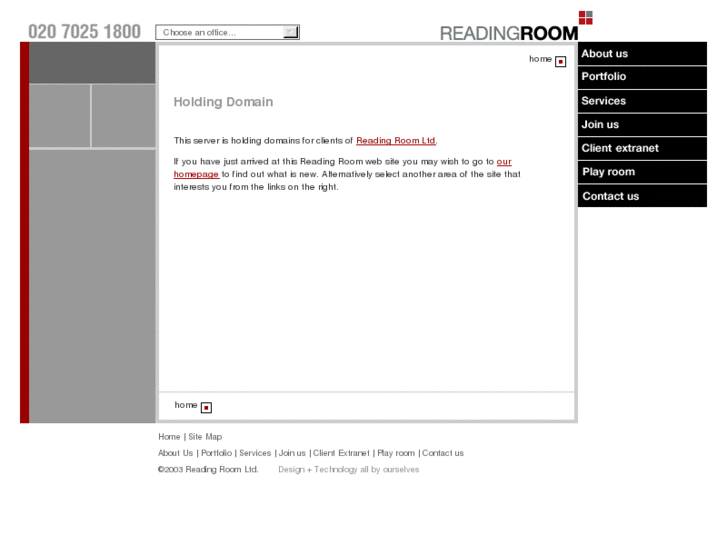Click the red squares logo icon
Screen dimensions: 727x545
point(586,18)
